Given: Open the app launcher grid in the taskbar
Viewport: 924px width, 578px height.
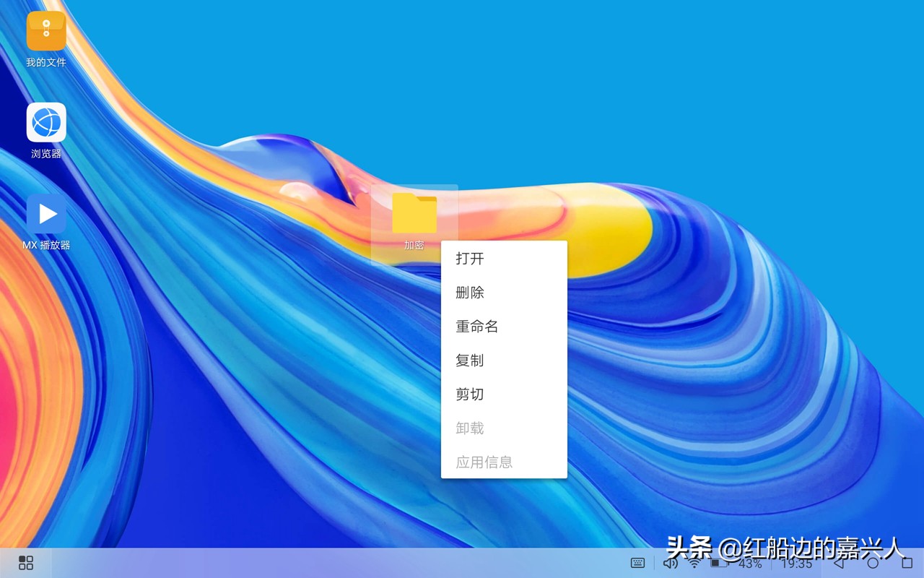Looking at the screenshot, I should (x=25, y=562).
